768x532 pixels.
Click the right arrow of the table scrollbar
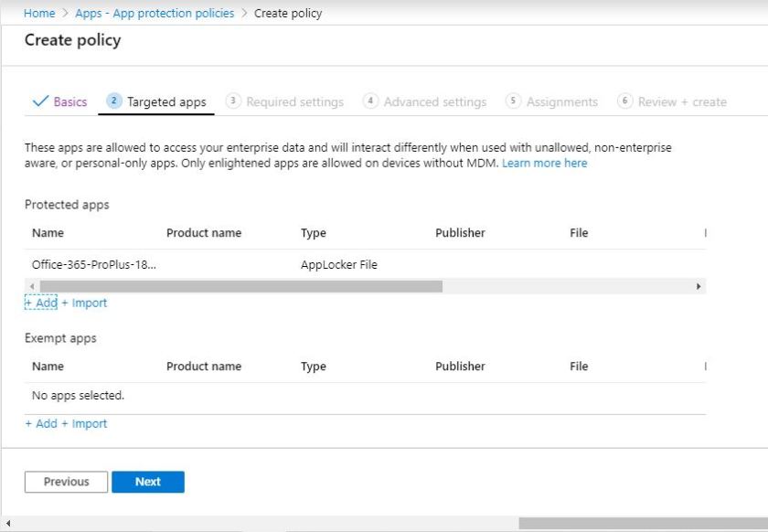click(699, 286)
